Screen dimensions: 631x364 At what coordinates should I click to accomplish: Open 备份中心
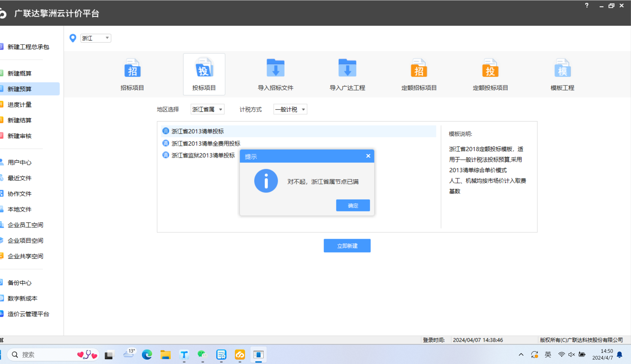click(20, 283)
